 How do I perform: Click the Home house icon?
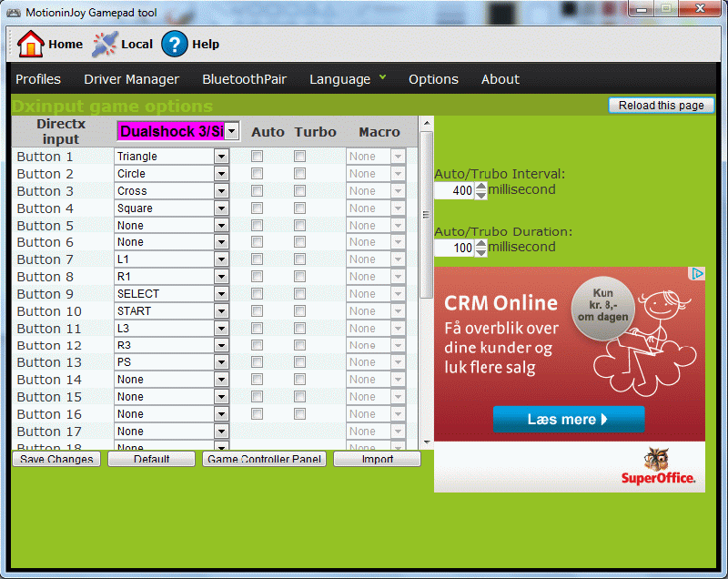(31, 44)
